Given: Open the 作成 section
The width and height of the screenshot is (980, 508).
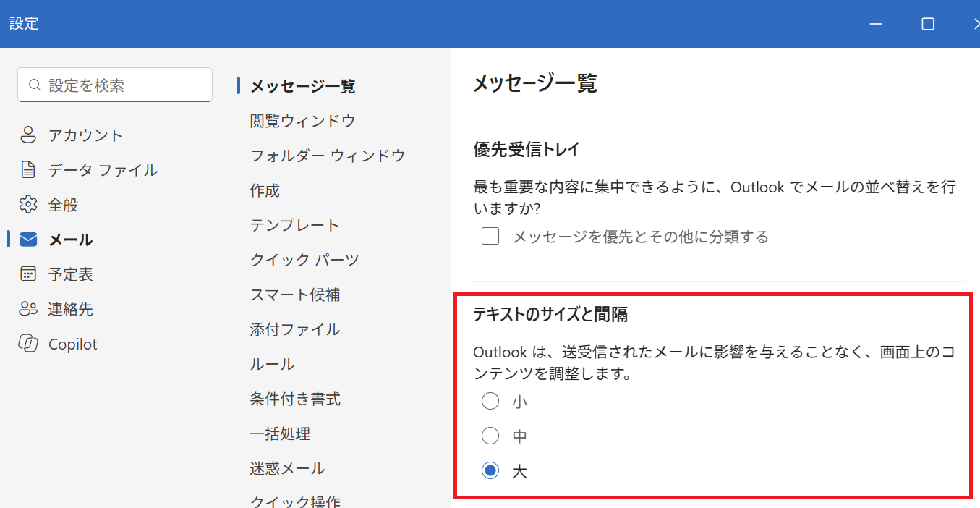Looking at the screenshot, I should [265, 190].
